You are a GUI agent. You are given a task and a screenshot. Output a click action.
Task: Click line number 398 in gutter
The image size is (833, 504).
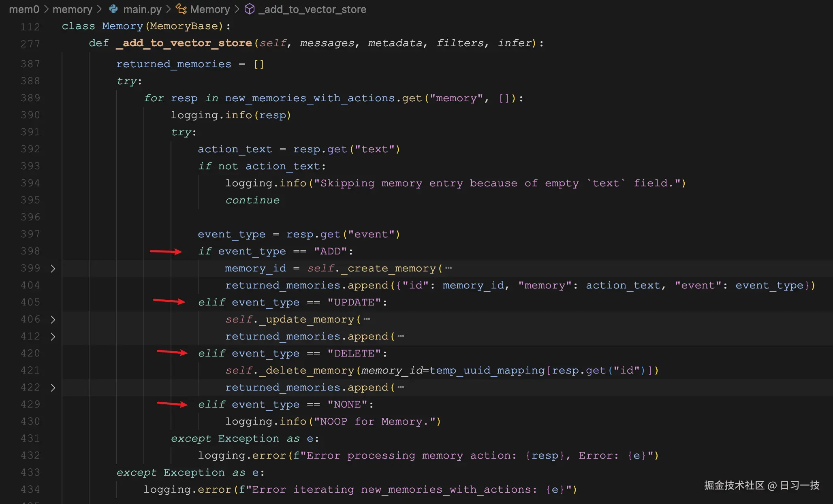tap(30, 251)
